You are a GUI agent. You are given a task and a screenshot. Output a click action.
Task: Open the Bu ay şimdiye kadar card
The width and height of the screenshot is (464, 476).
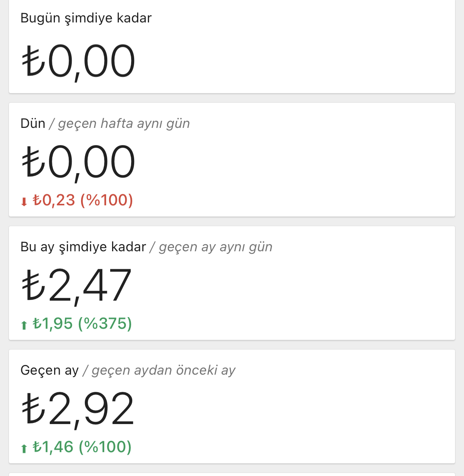tap(232, 283)
